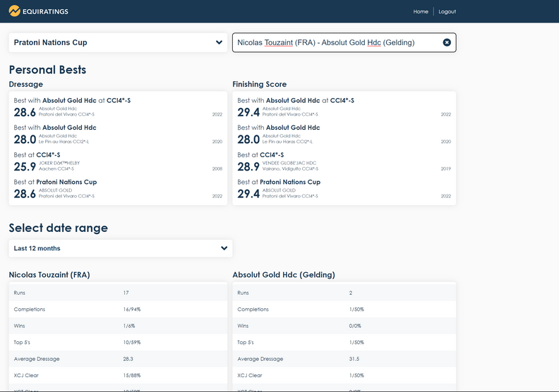This screenshot has width=559, height=392.
Task: Click the 28.0 dressage best with Absolut Gold Hdc
Action: [x=25, y=140]
